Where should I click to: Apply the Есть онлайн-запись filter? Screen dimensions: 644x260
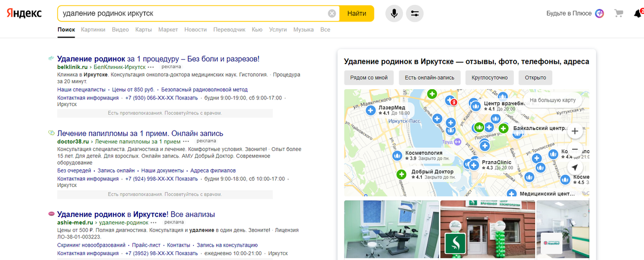coord(429,77)
